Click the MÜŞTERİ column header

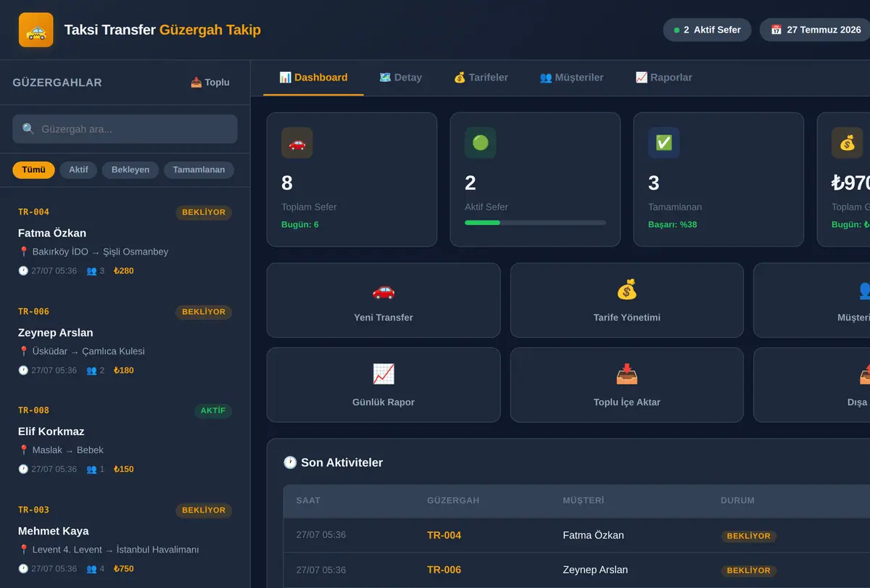(584, 500)
